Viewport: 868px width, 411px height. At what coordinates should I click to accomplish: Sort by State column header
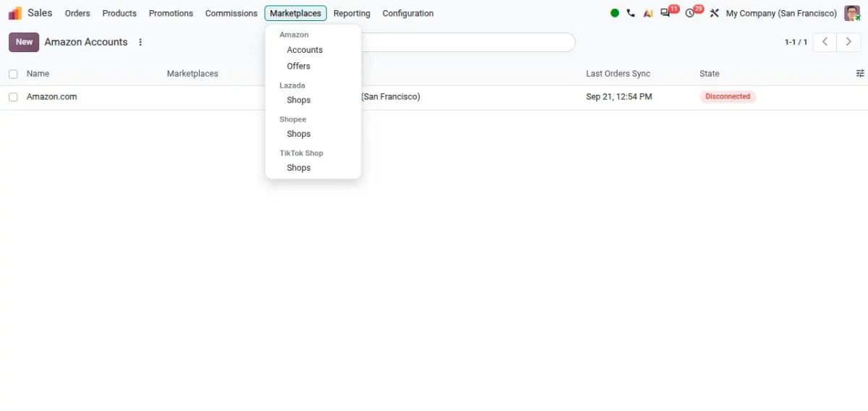click(710, 74)
